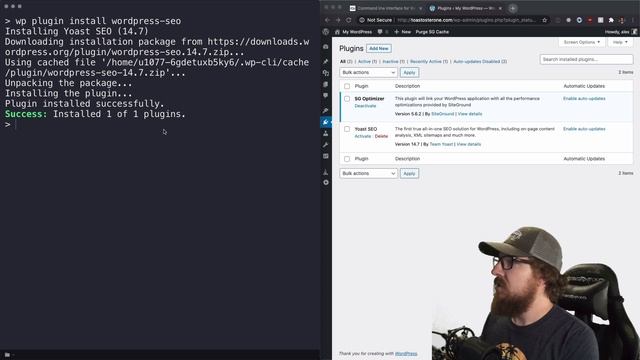The image size is (640, 360).
Task: Click Purge SG Cache in admin bar
Action: [432, 32]
